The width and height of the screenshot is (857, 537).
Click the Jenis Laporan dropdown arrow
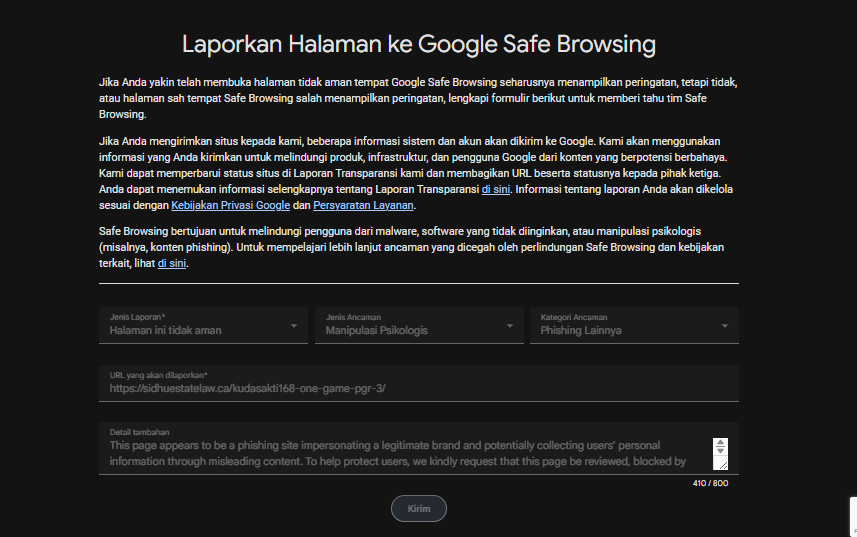(294, 326)
